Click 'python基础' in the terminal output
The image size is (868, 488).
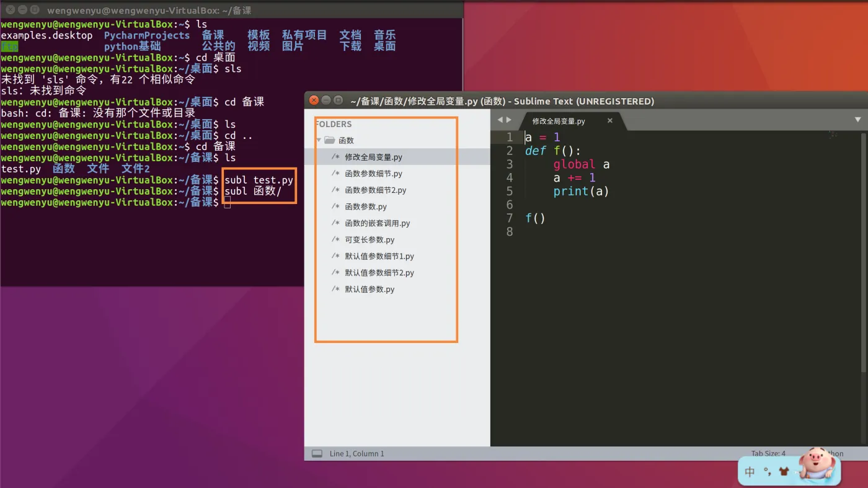tap(132, 47)
